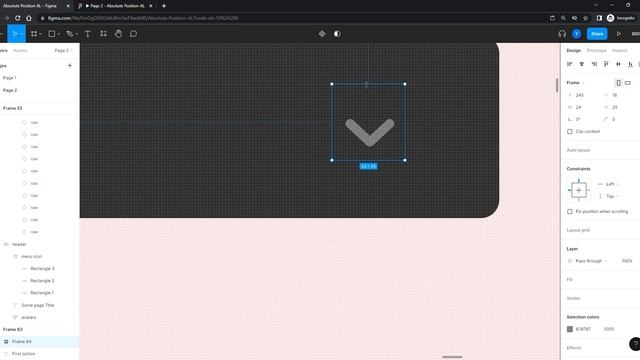Select the Text tool
The height and width of the screenshot is (360, 640).
point(88,34)
